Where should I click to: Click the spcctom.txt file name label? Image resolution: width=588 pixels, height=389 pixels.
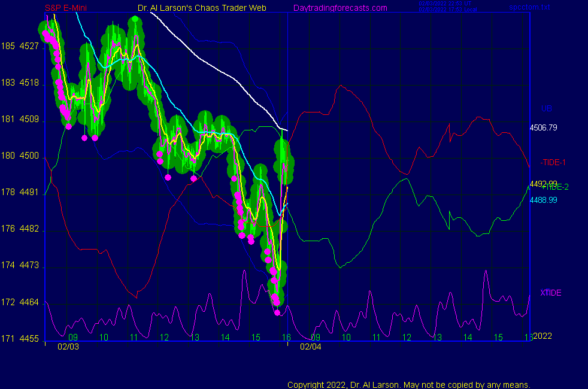(x=529, y=7)
